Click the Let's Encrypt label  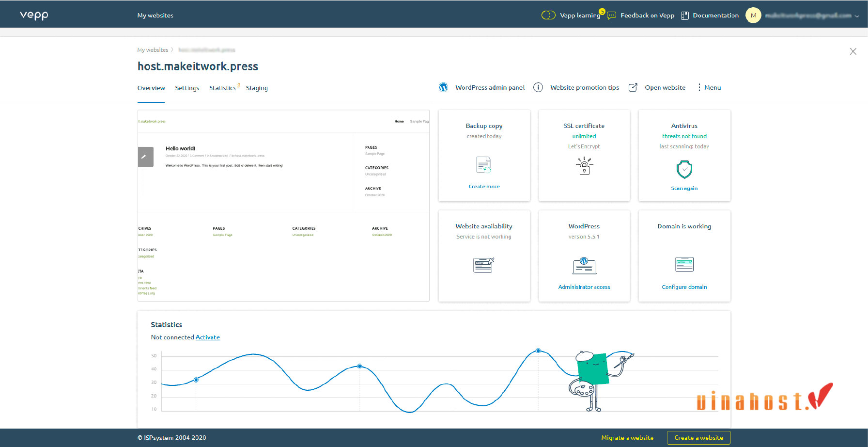584,146
